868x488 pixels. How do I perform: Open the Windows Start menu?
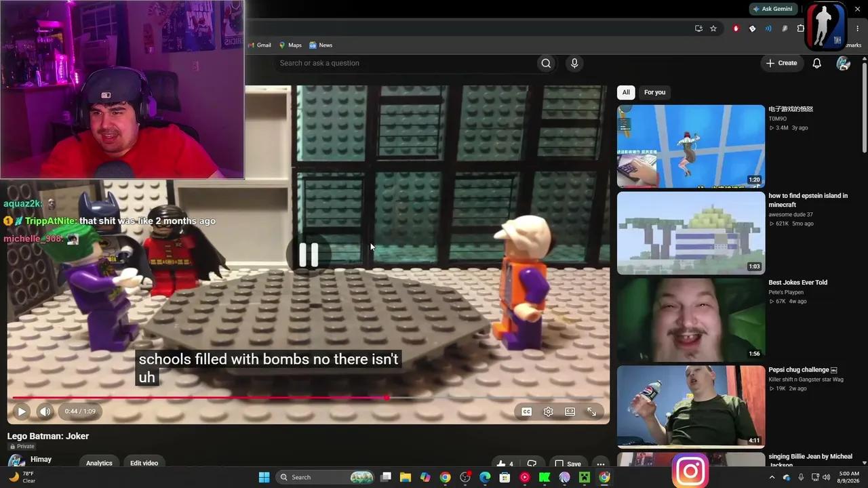tap(264, 477)
